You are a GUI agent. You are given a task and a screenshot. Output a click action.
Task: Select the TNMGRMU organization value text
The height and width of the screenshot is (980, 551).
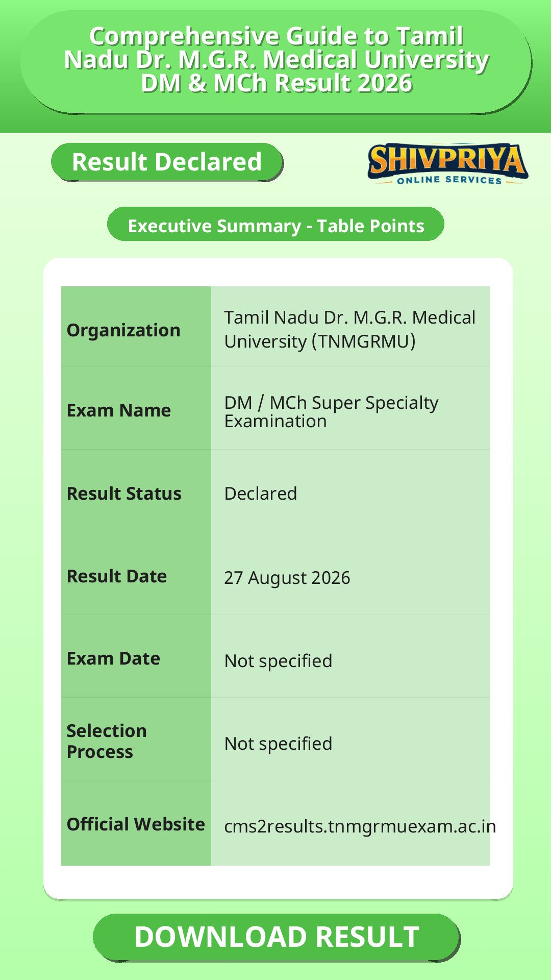(349, 329)
